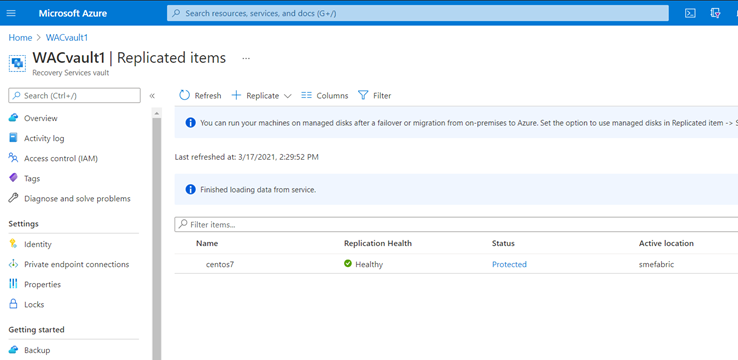
Task: Click Microsoft Azure brand title
Action: click(x=72, y=13)
